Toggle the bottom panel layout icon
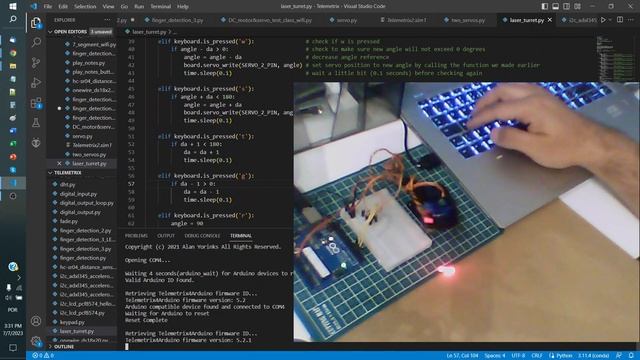 (x=556, y=6)
